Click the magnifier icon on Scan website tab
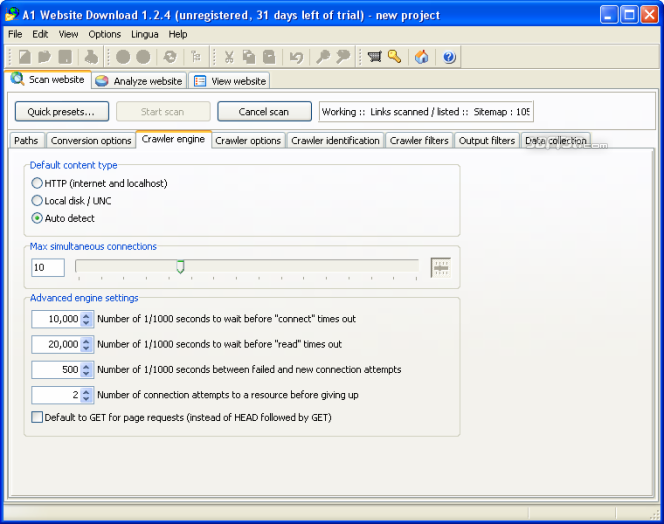The height and width of the screenshot is (524, 664). [17, 79]
